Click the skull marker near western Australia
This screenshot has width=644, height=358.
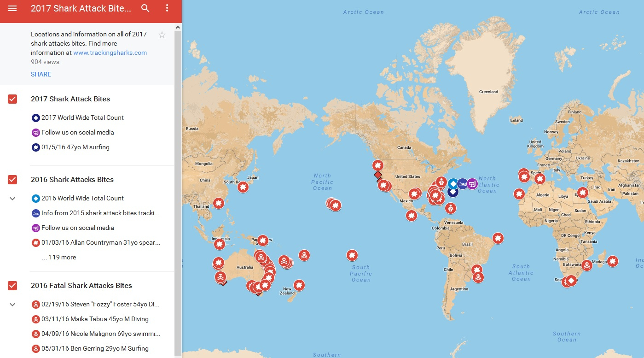pyautogui.click(x=220, y=277)
